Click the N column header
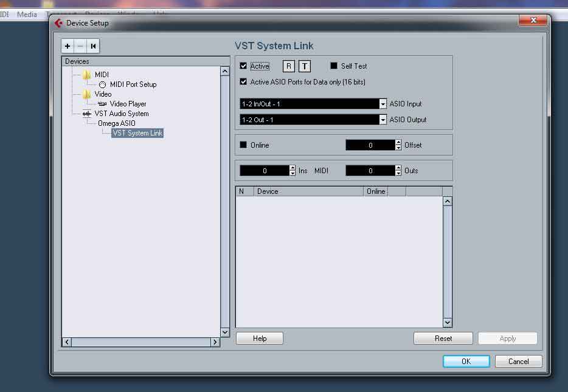The image size is (568, 392). tap(244, 191)
